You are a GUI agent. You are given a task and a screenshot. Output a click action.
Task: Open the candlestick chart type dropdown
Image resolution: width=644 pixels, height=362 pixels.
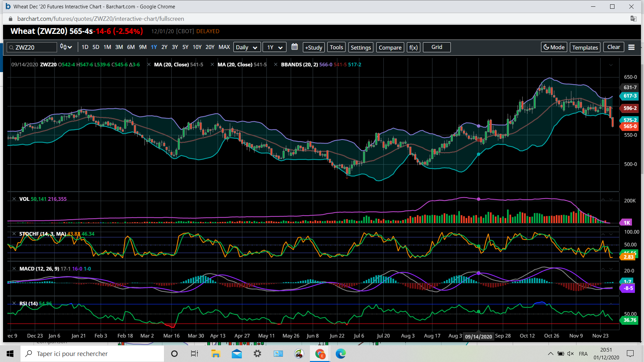click(66, 47)
